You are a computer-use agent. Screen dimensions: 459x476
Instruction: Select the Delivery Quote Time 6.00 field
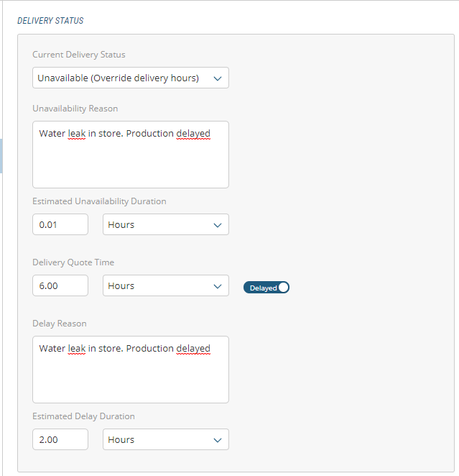60,285
